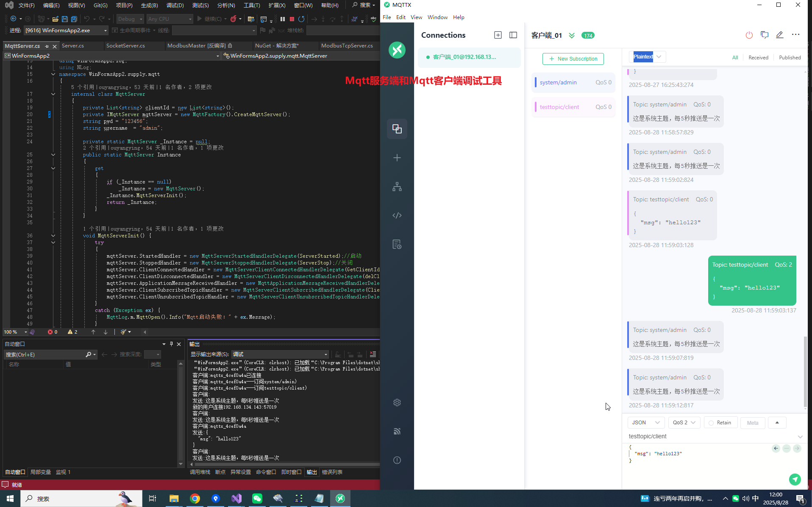Click 搜索(Ctrl+E) field in 自动窗口
812x507 pixels.
pyautogui.click(x=45, y=354)
